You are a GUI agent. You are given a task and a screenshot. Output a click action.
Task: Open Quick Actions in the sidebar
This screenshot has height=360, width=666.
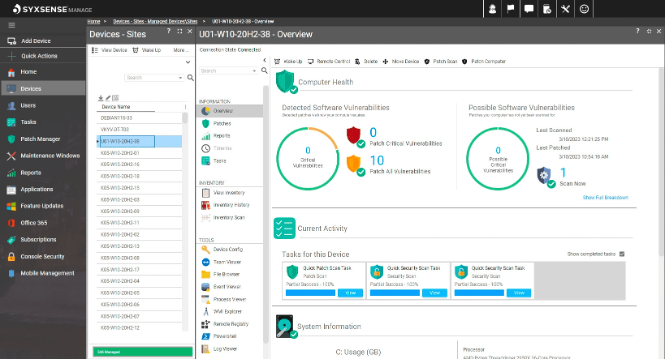(39, 56)
